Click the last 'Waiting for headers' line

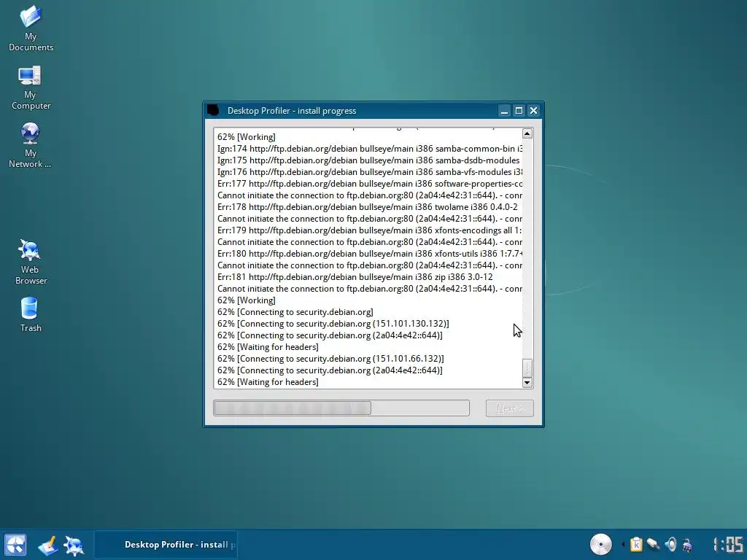268,382
